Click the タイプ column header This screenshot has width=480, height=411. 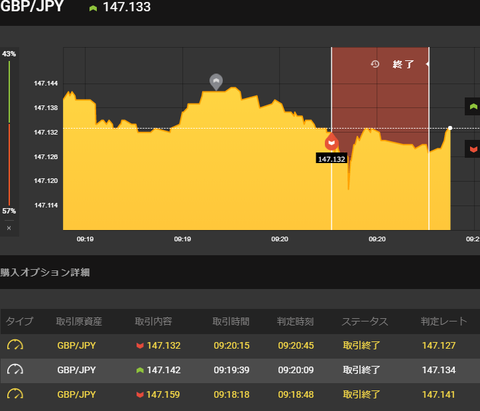click(x=20, y=321)
